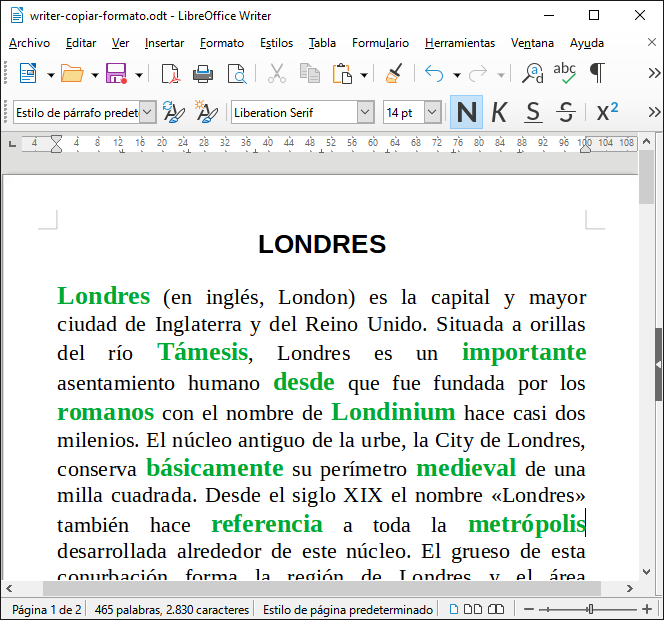Export directly as PDF
This screenshot has width=664, height=620.
(171, 74)
